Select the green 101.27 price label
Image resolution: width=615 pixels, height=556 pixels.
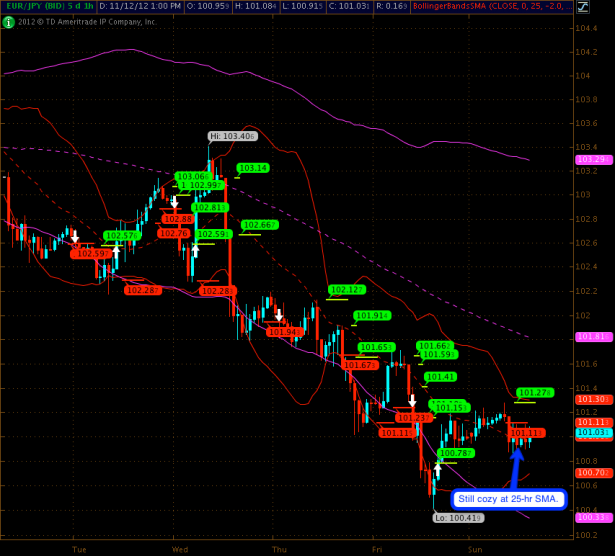pos(534,393)
